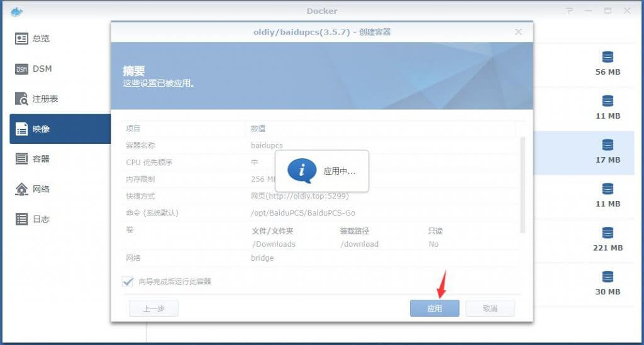
Task: Click the 取消 cancel button
Action: pos(490,309)
